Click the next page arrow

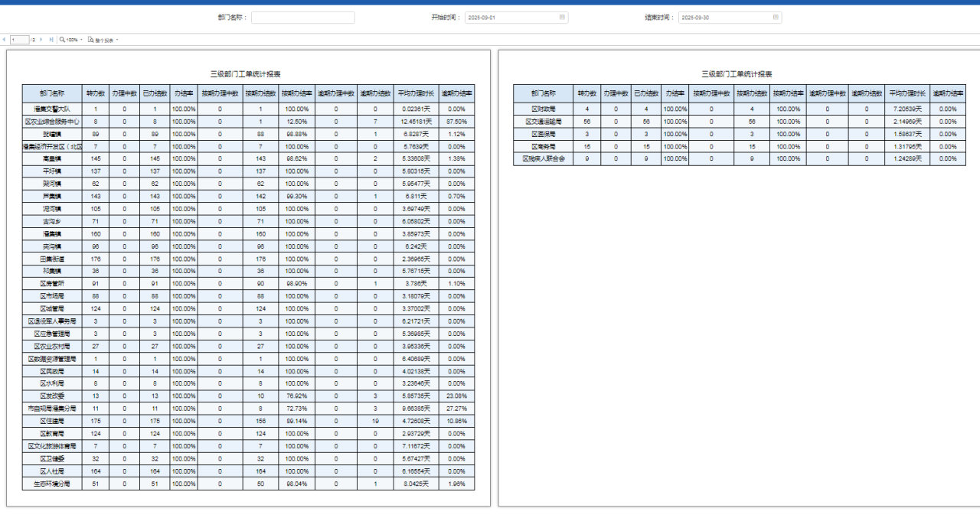43,39
